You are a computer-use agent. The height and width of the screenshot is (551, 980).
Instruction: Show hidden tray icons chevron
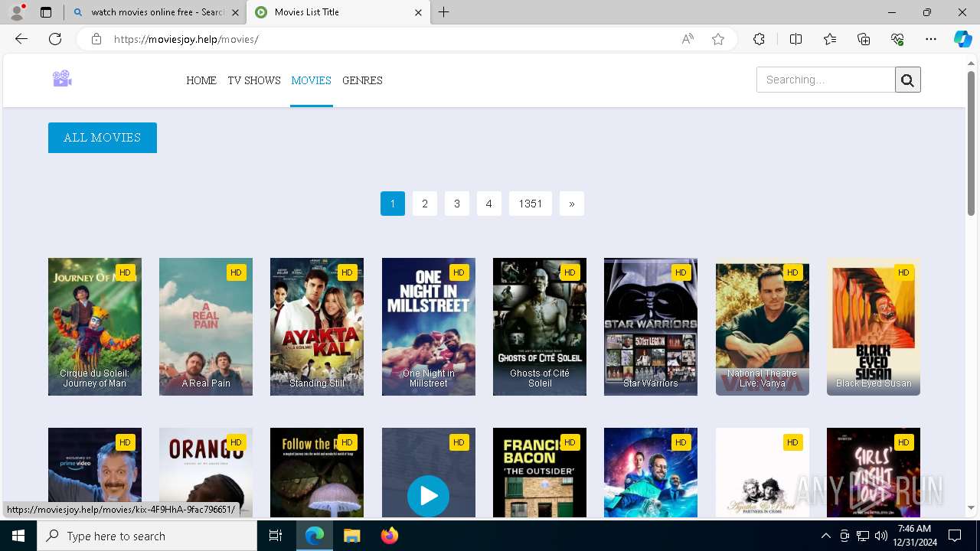[x=825, y=536]
